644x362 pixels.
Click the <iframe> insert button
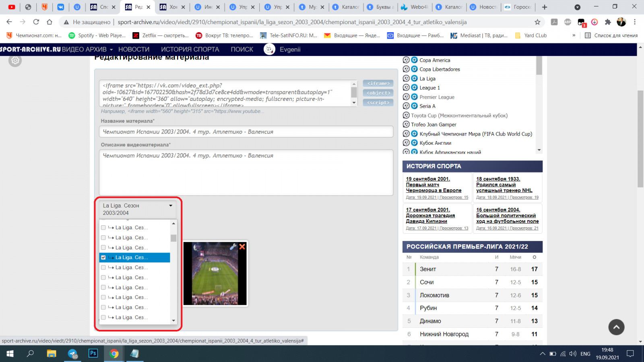pos(378,83)
